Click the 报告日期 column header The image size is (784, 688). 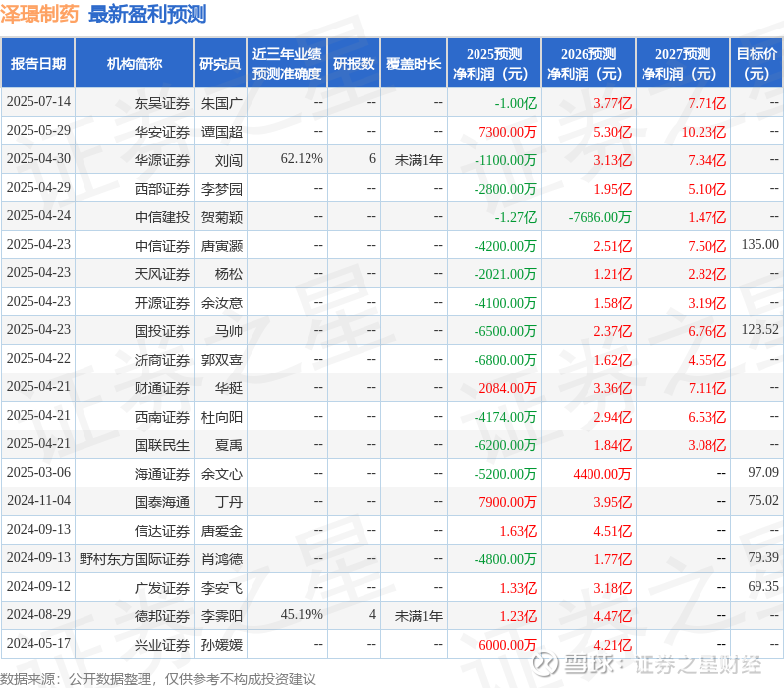point(38,64)
